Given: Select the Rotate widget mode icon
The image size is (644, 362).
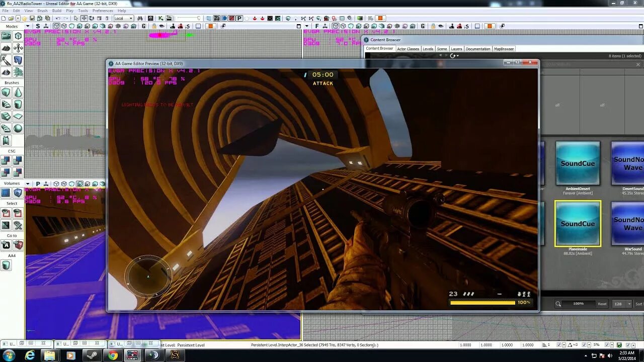Looking at the screenshot, I should coord(91,19).
